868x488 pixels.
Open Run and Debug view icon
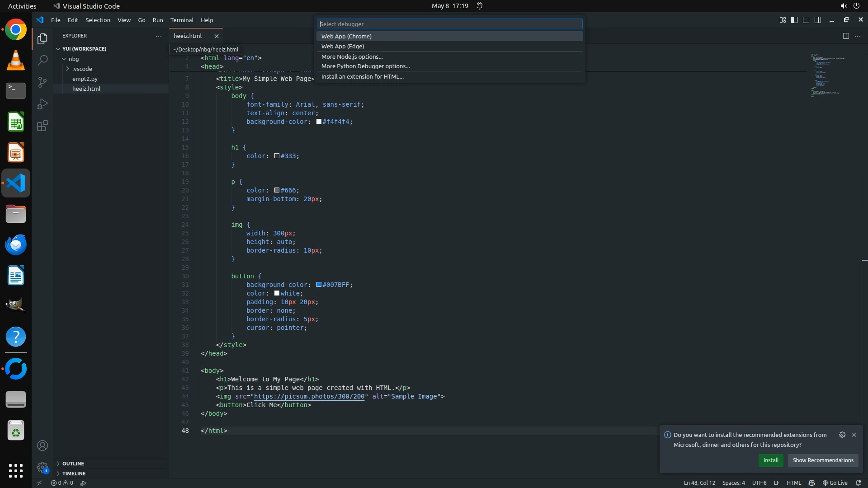coord(42,104)
